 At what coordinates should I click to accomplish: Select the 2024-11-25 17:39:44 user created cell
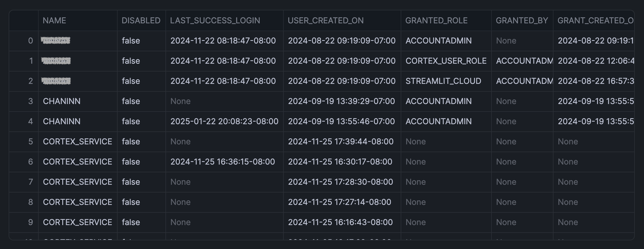(x=341, y=142)
